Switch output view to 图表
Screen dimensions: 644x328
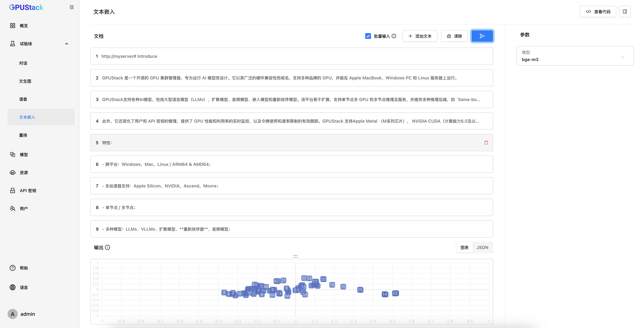[464, 247]
